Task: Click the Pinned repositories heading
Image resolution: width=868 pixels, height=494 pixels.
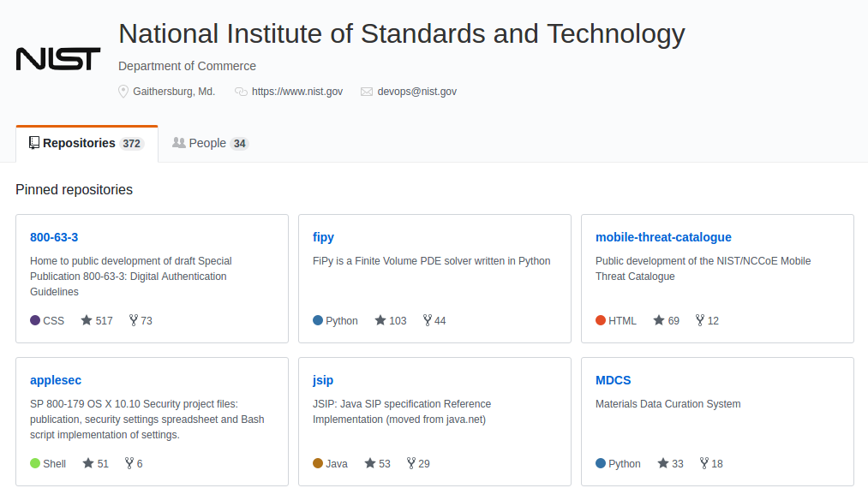Action: [x=75, y=190]
